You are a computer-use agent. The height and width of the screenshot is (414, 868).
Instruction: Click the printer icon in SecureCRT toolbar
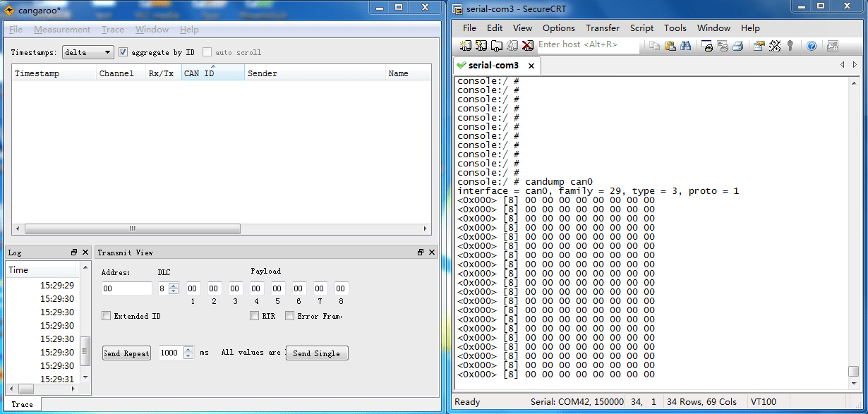tap(738, 46)
